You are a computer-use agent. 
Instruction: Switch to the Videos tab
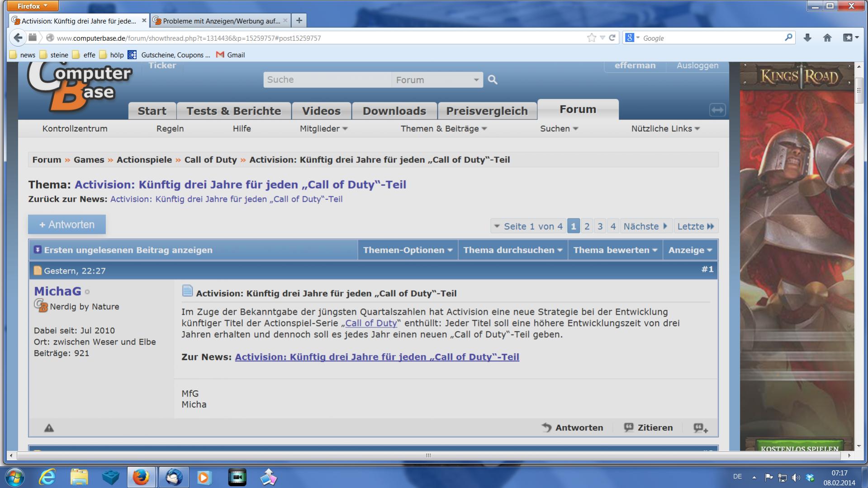(x=321, y=111)
